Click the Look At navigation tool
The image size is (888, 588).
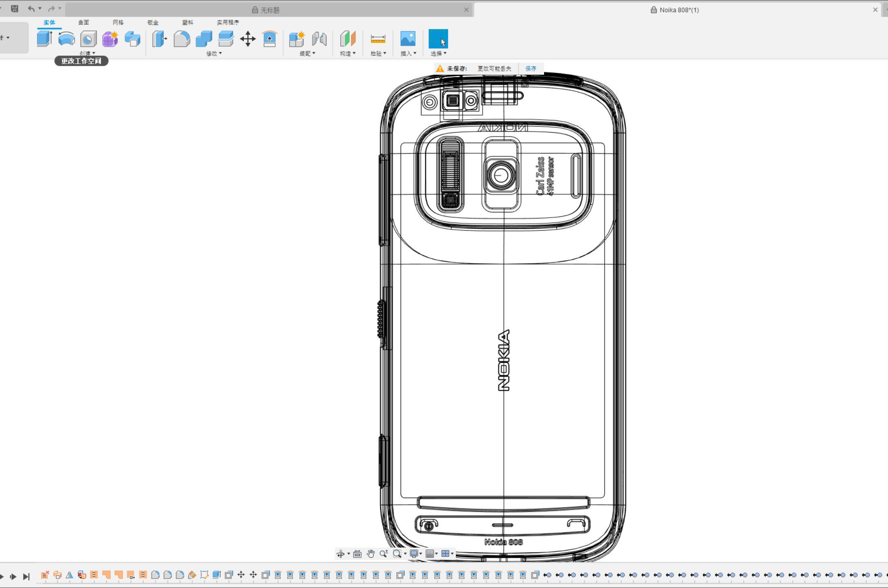coord(357,554)
